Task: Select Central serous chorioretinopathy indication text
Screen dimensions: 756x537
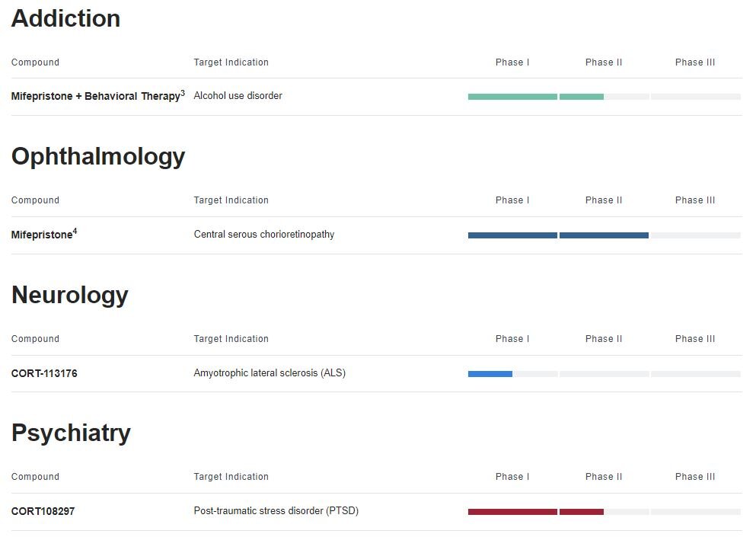Action: pyautogui.click(x=263, y=235)
